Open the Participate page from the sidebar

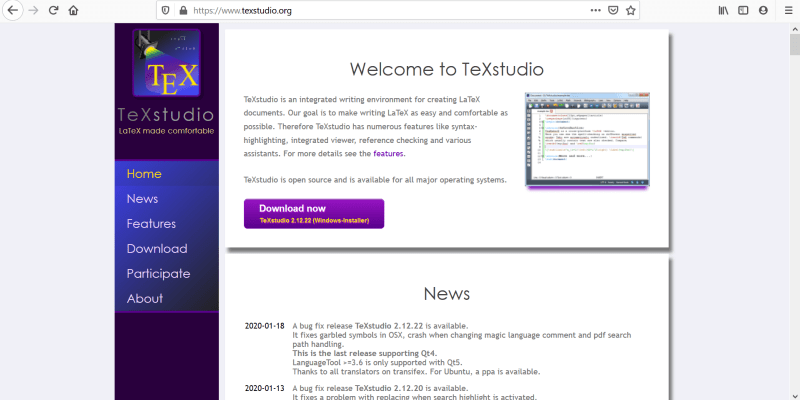point(158,273)
